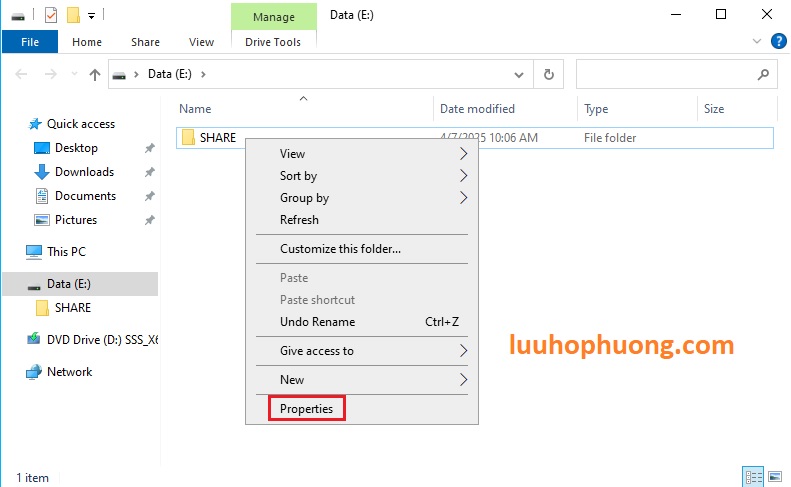Open the File menu button
The height and width of the screenshot is (487, 791).
tap(30, 42)
